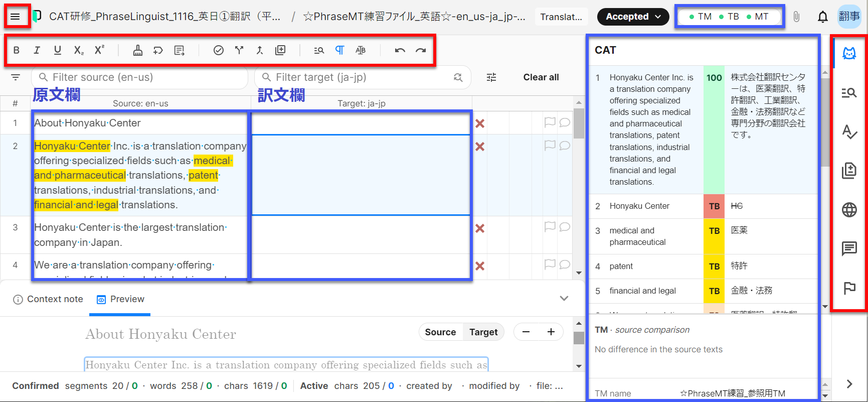Toggle hidden characters pilcrow icon
The height and width of the screenshot is (402, 868).
[339, 50]
